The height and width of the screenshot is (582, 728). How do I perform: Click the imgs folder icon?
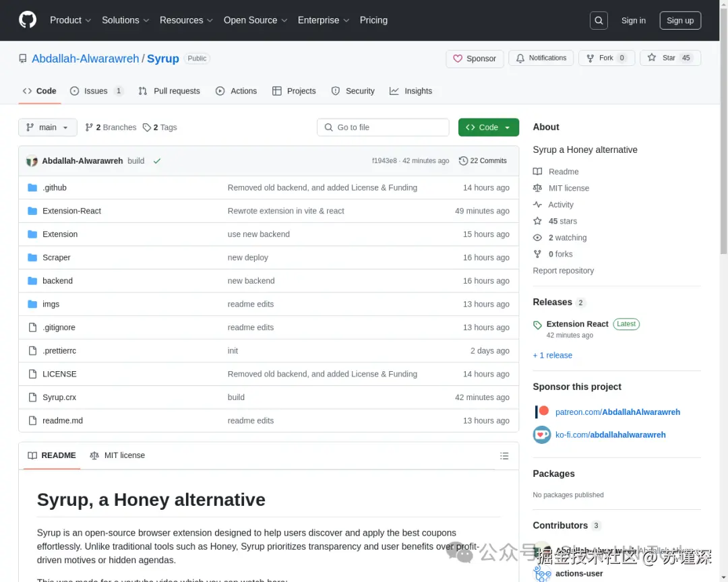click(32, 304)
